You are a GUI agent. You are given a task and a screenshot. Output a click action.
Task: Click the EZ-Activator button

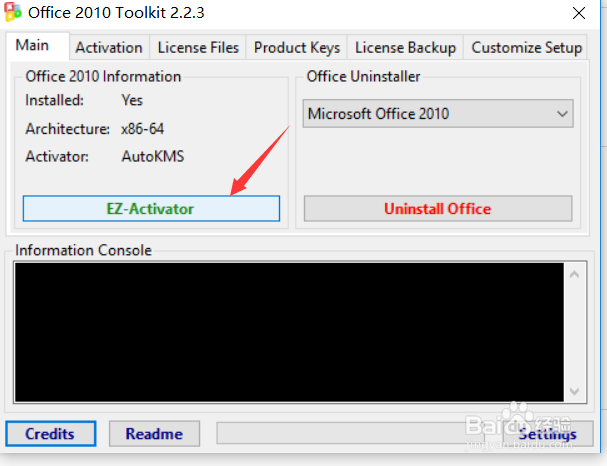point(151,209)
